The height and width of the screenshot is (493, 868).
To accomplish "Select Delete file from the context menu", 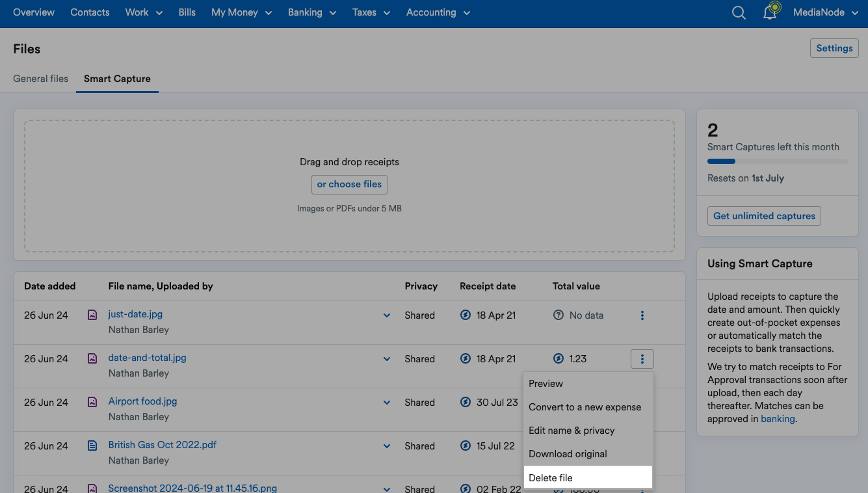I will click(551, 477).
